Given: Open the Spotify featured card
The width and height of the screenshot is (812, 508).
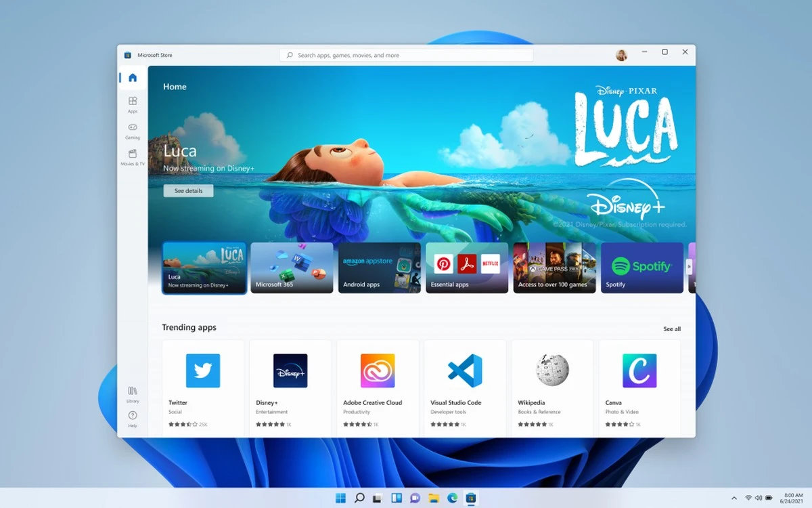Looking at the screenshot, I should [x=641, y=267].
